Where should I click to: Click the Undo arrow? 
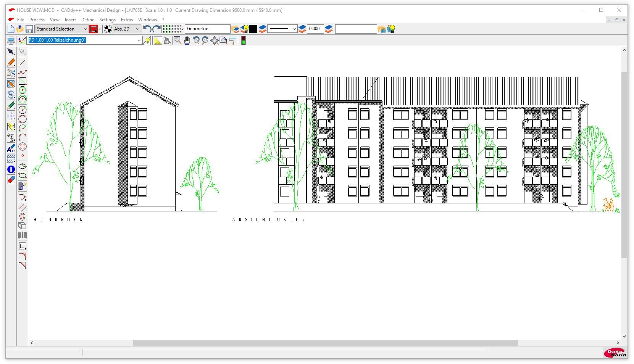147,29
